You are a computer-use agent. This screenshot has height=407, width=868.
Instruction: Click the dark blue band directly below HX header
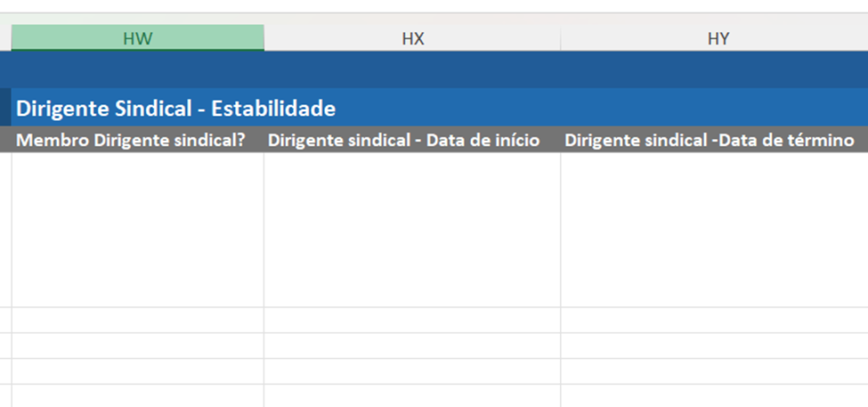(412, 69)
